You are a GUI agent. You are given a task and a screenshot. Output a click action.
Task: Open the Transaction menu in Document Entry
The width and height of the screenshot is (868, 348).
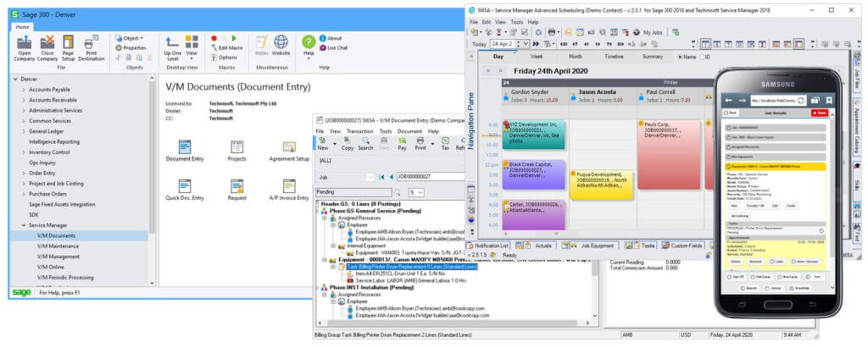click(x=359, y=131)
